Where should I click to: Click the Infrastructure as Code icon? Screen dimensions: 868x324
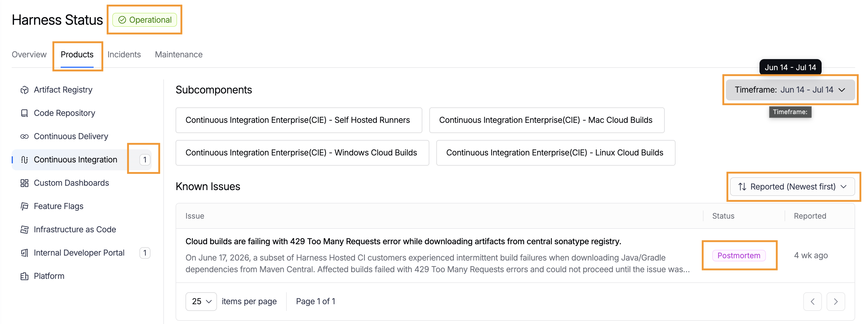point(24,229)
